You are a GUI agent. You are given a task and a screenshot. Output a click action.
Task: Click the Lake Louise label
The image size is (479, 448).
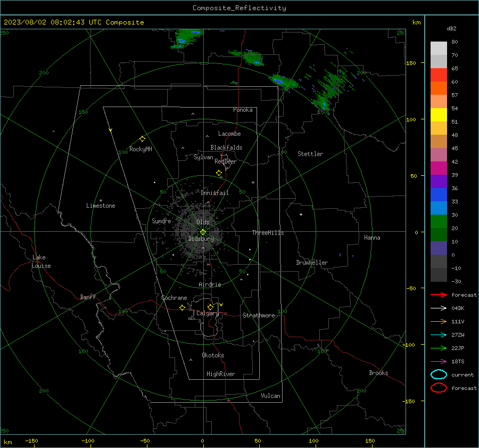[41, 262]
